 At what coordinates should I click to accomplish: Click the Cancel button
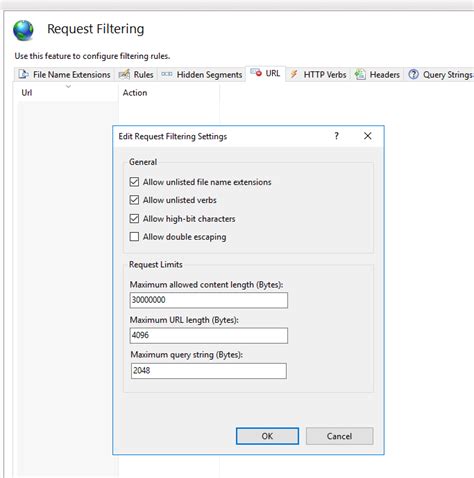pyautogui.click(x=339, y=436)
